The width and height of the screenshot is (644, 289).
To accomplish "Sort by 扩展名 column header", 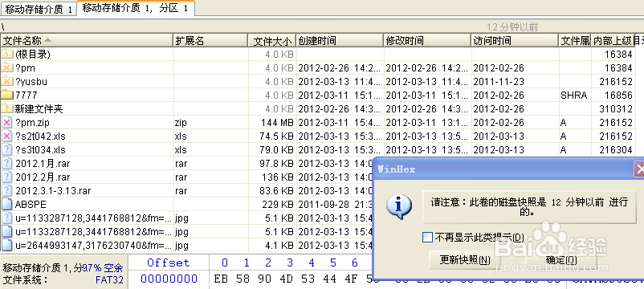I will (x=210, y=41).
